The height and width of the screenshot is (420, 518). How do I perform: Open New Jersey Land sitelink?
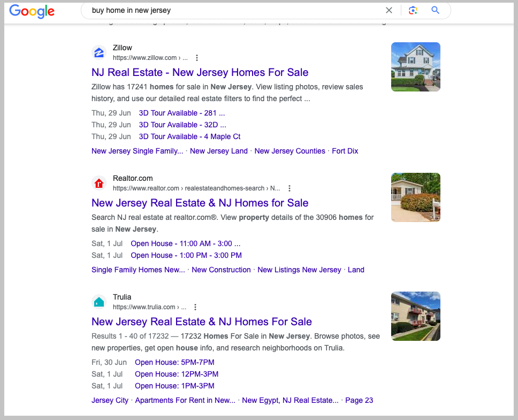pos(219,151)
